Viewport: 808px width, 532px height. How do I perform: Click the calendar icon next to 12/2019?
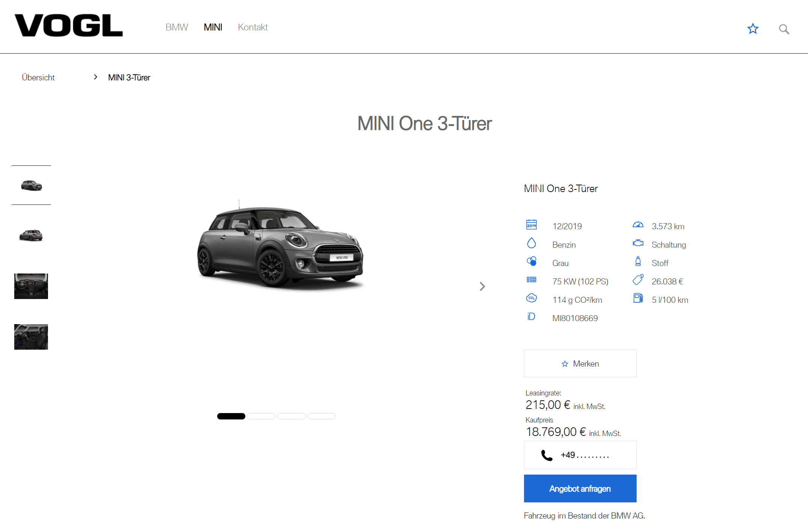click(x=531, y=224)
